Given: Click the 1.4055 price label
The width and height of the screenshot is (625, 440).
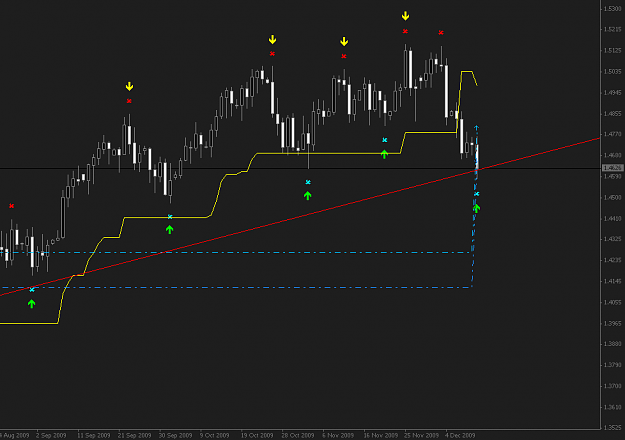Looking at the screenshot, I should point(612,302).
